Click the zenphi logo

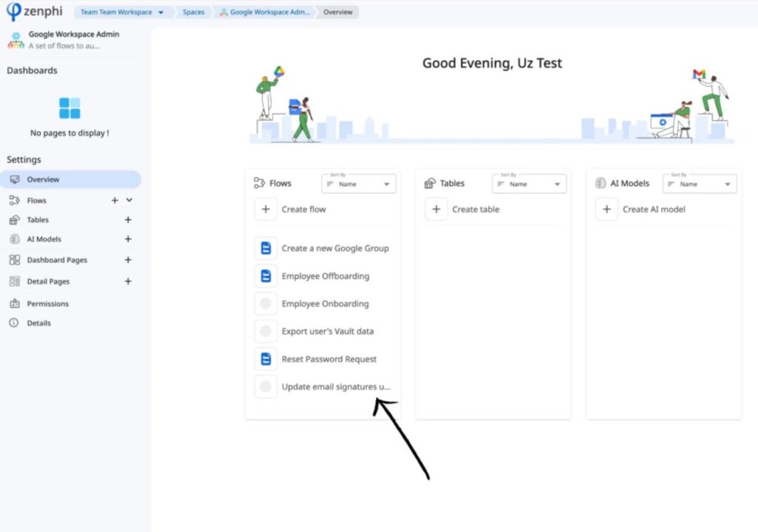34,11
